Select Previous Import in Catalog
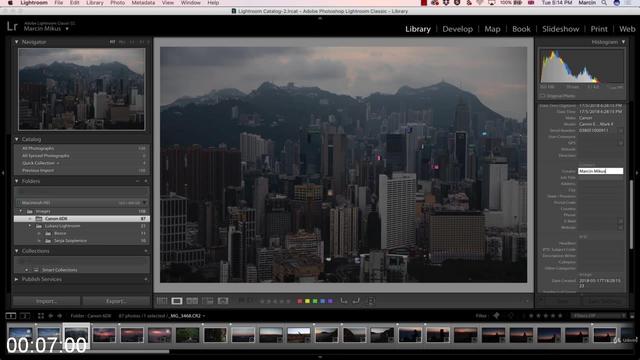Viewport: 640px width, 360px height. pos(82,170)
